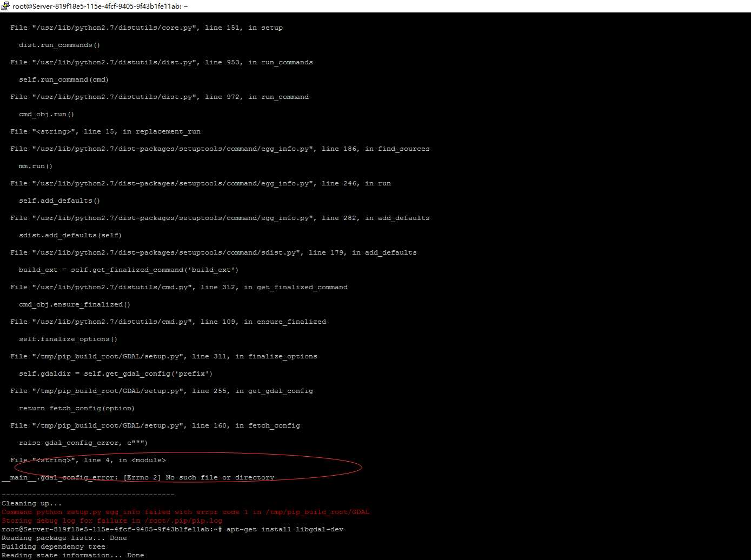Screen dimensions: 751x560
Task: Select red 'Command python setup.py egg_info failed' line
Action: (185, 512)
